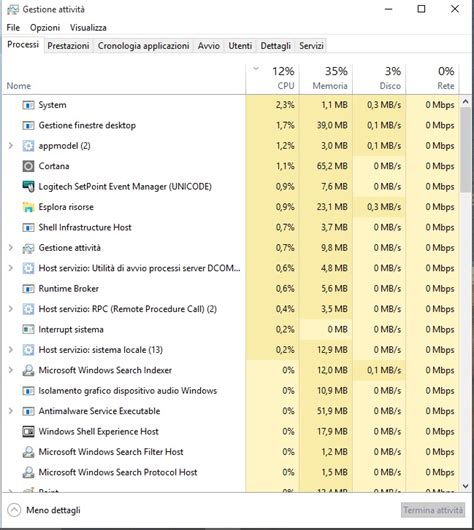This screenshot has width=474, height=530.
Task: Click the vertical scrollbar thumb
Action: pyautogui.click(x=466, y=149)
